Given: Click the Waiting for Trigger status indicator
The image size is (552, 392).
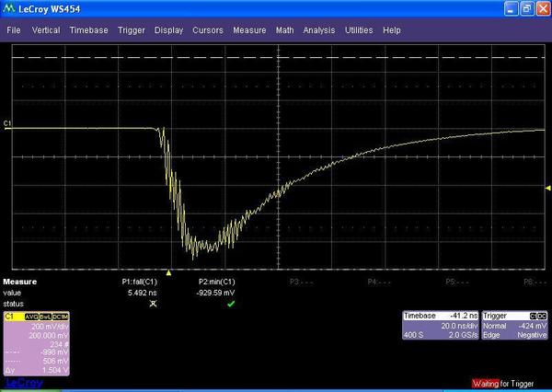Looking at the screenshot, I should click(504, 383).
